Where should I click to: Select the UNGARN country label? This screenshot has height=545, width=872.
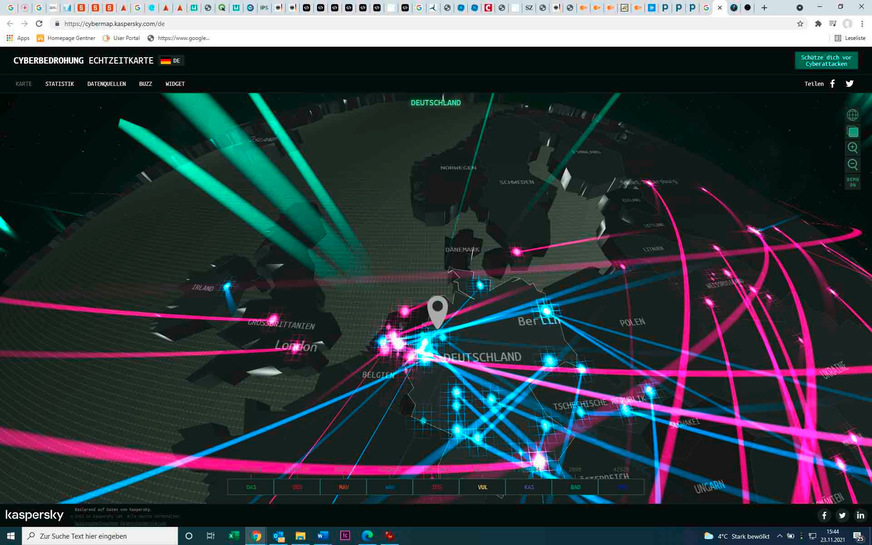(x=710, y=487)
